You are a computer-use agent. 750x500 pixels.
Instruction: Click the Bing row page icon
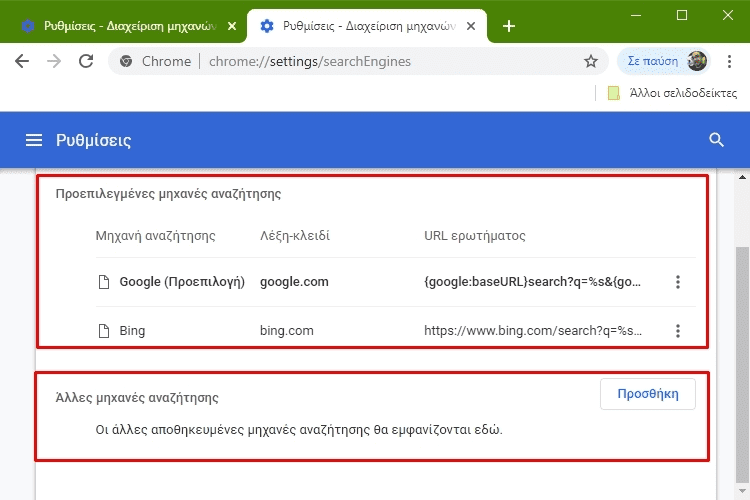[103, 331]
